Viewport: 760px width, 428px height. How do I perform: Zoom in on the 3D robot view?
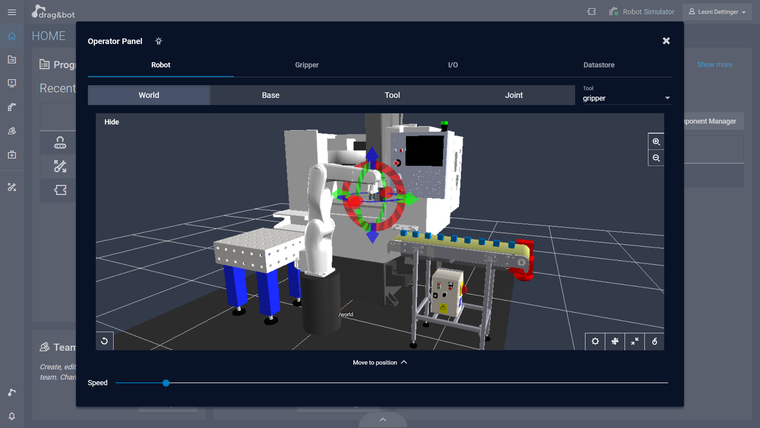click(656, 142)
